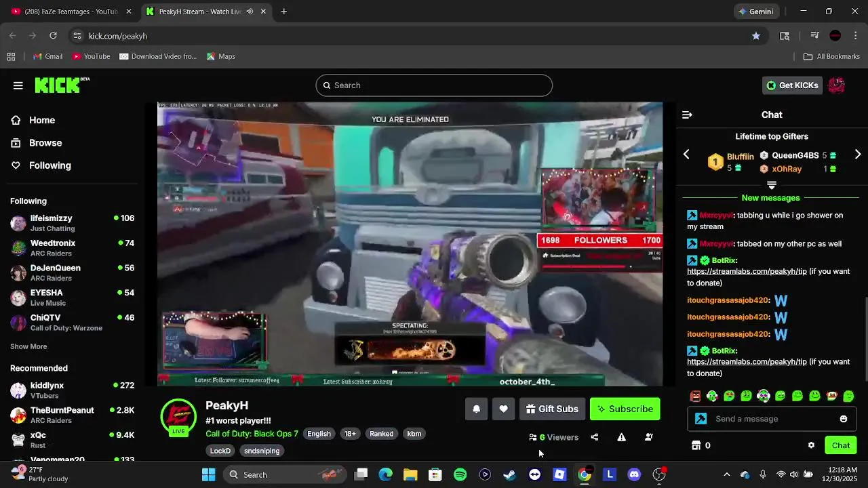Open a new browser tab
Viewport: 868px width, 488px height.
[284, 12]
